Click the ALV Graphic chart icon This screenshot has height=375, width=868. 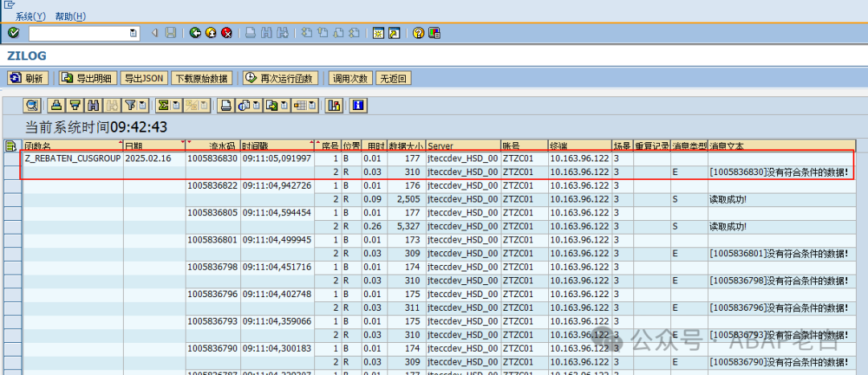click(x=334, y=105)
